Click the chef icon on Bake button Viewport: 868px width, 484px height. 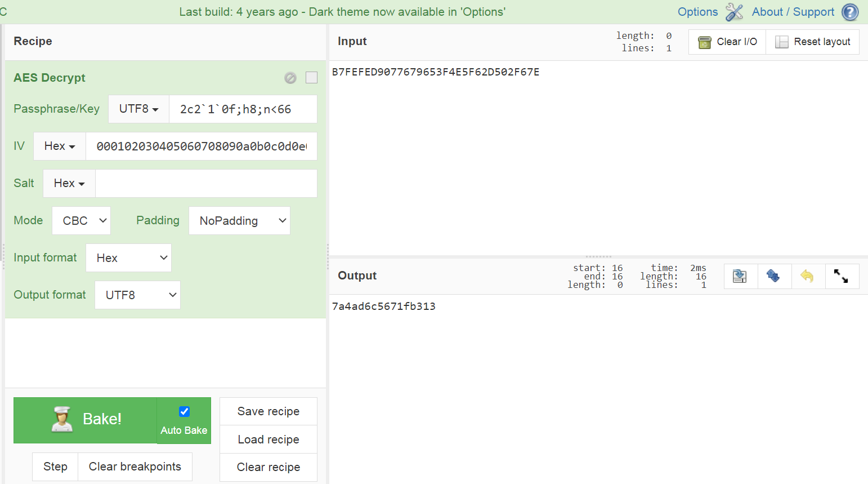click(x=62, y=419)
